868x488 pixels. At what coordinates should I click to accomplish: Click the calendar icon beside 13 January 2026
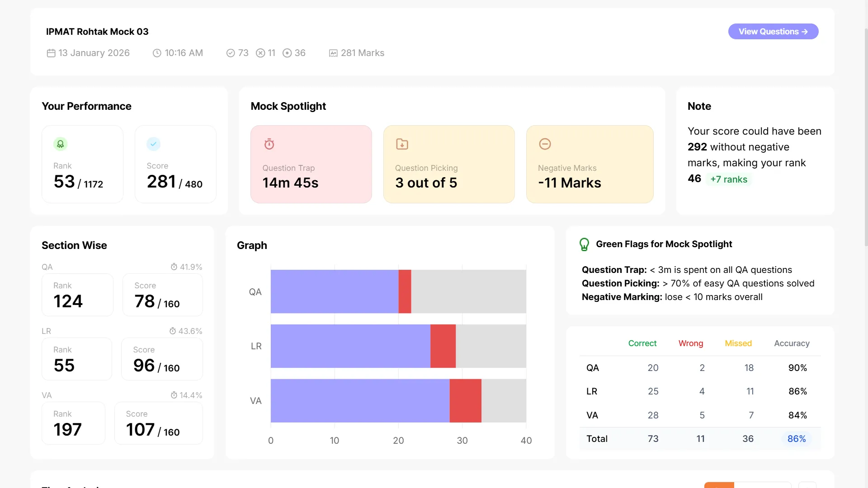click(x=51, y=53)
